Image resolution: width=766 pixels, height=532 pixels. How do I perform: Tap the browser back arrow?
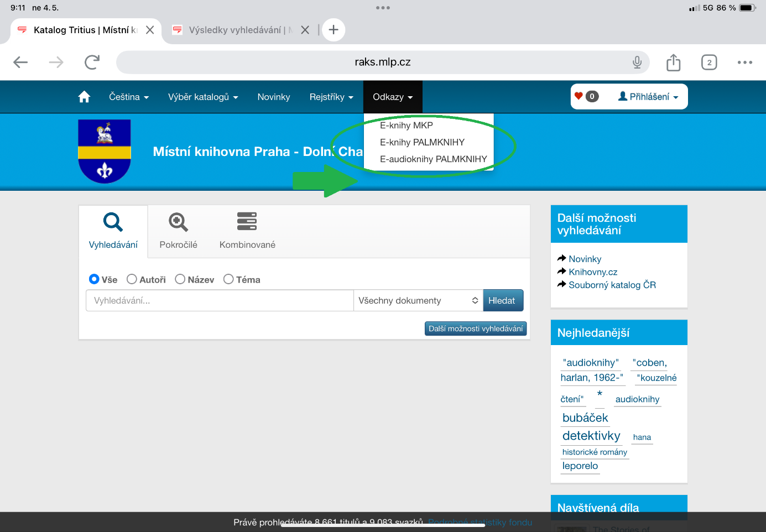point(20,62)
